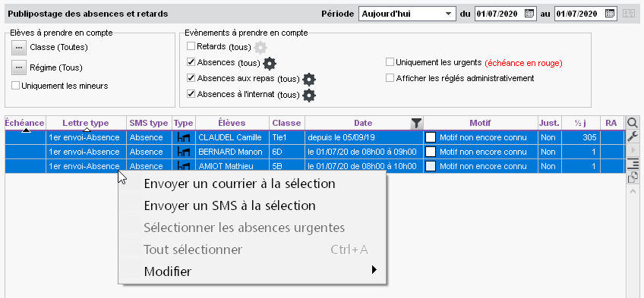The image size is (644, 298).
Task: Click the copy list icon beside table
Action: pyautogui.click(x=633, y=177)
